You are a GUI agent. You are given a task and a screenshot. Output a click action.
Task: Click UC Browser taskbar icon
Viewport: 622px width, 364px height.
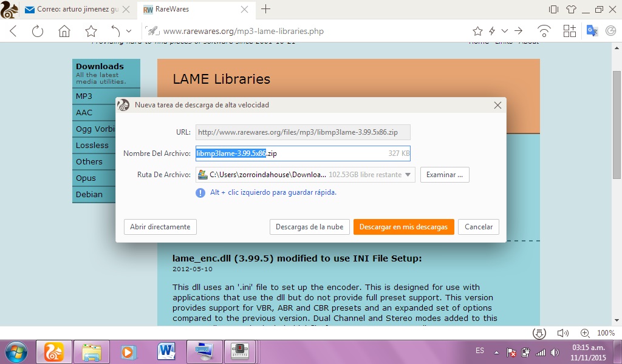54,352
